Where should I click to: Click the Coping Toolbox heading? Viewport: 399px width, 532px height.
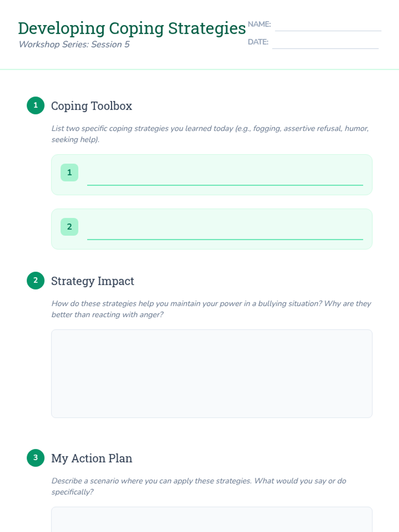(91, 106)
